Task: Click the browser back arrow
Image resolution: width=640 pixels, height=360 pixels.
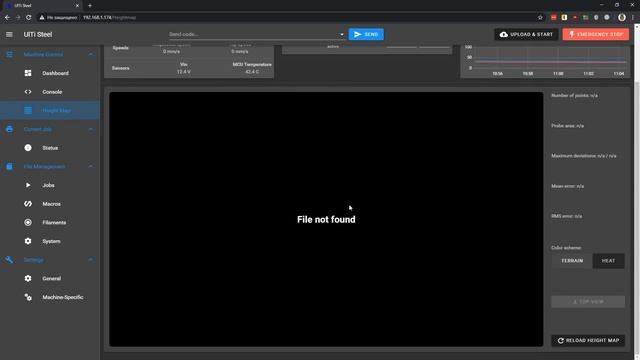Action: pyautogui.click(x=7, y=18)
